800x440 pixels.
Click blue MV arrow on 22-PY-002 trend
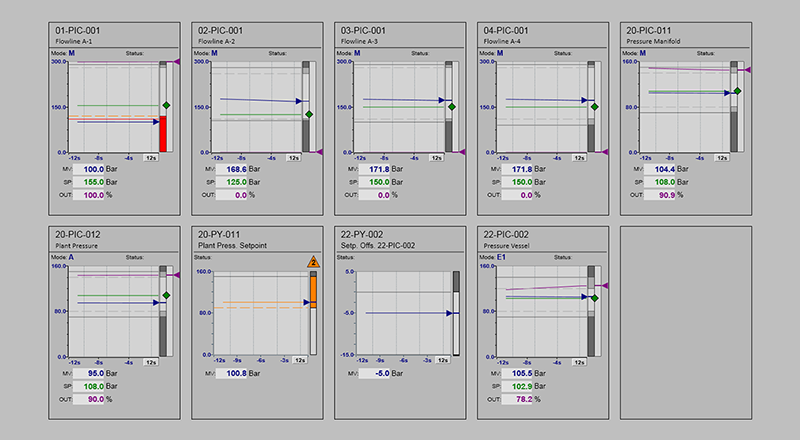tap(449, 313)
